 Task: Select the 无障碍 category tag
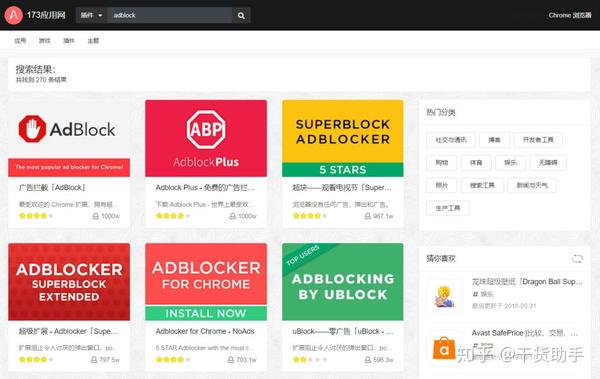(548, 163)
